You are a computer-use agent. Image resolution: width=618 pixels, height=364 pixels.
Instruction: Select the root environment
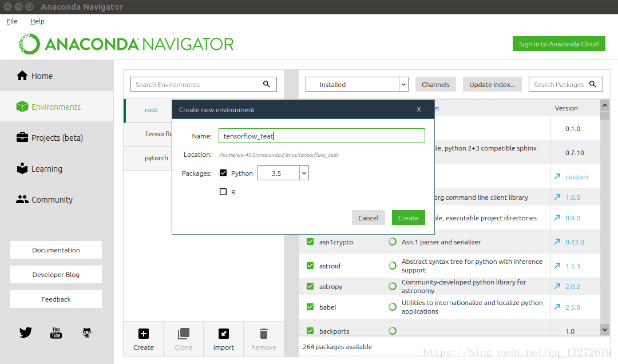pos(151,110)
